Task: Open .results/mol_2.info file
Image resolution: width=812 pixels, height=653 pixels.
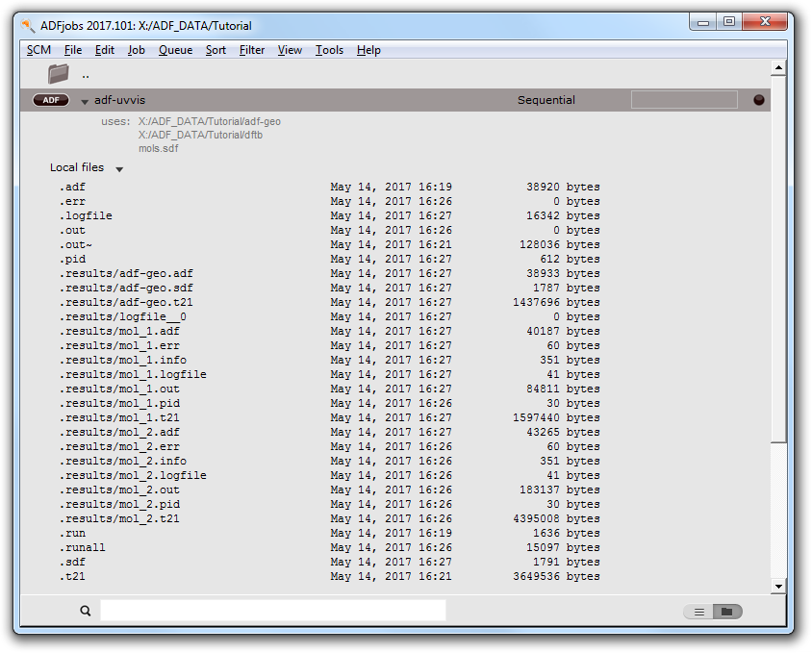Action: tap(123, 462)
